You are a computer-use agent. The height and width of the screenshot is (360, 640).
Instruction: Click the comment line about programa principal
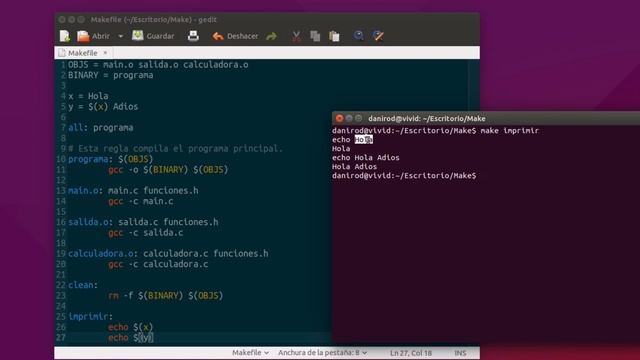(176, 149)
